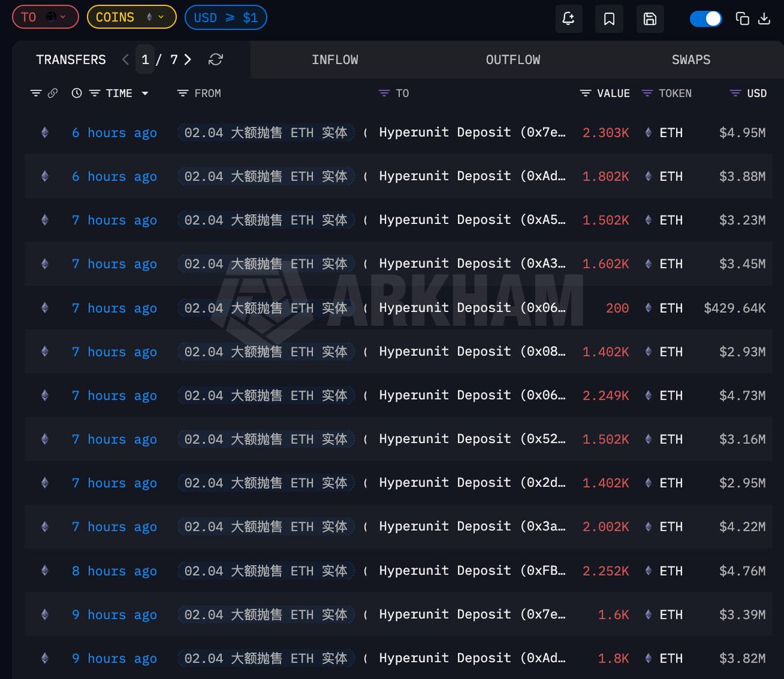The width and height of the screenshot is (784, 679).
Task: Click the page number field showing 1
Action: point(145,59)
